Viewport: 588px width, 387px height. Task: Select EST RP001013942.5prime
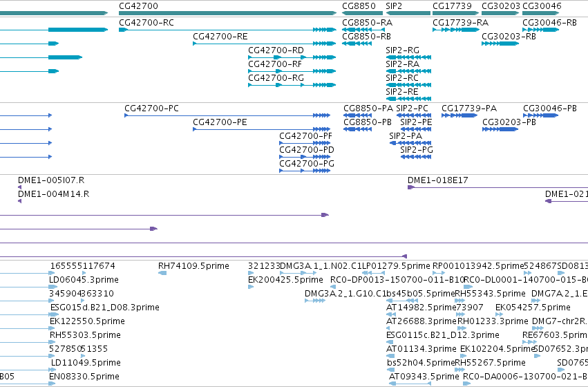(x=439, y=273)
